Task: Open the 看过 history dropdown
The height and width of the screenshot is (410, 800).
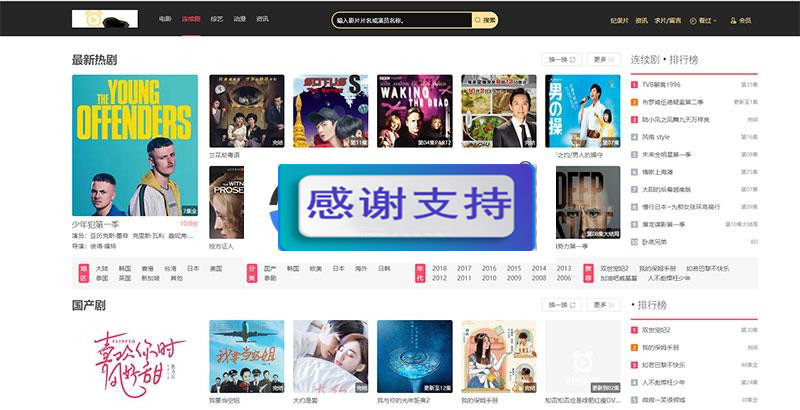Action: coord(703,21)
